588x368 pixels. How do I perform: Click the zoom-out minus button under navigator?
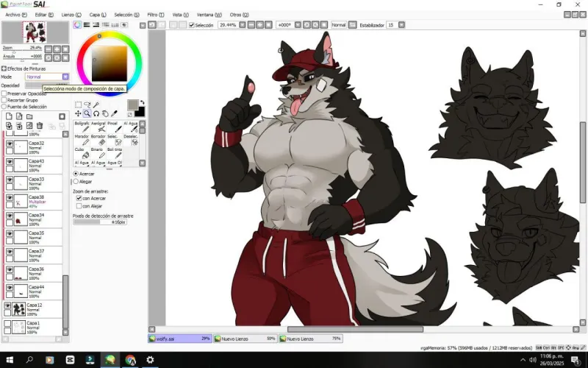[49, 49]
